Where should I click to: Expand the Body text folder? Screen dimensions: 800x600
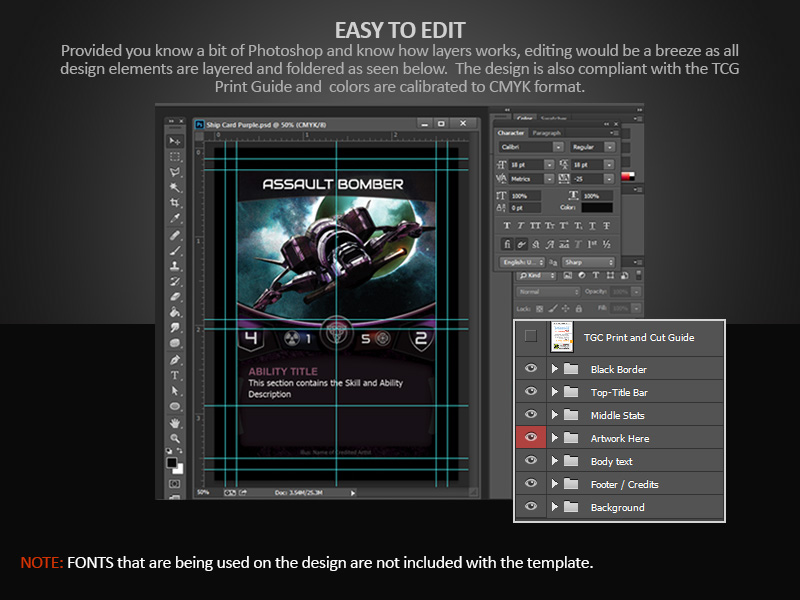(x=555, y=461)
